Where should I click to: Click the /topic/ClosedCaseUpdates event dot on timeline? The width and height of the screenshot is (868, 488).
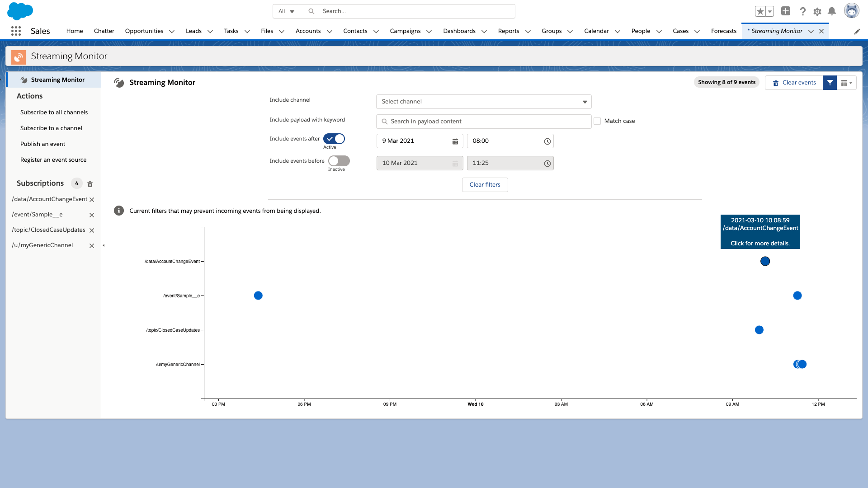coord(759,330)
